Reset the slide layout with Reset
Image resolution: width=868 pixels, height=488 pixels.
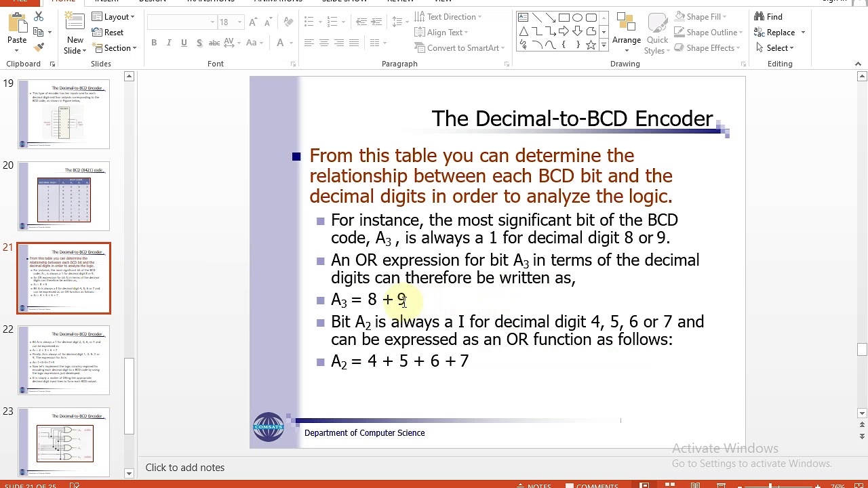tap(107, 33)
